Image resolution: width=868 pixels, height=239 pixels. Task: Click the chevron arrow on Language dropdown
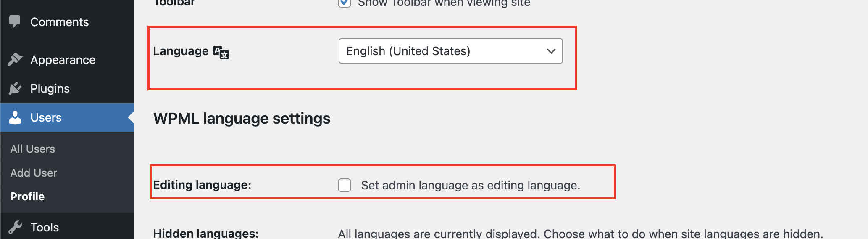pos(551,51)
